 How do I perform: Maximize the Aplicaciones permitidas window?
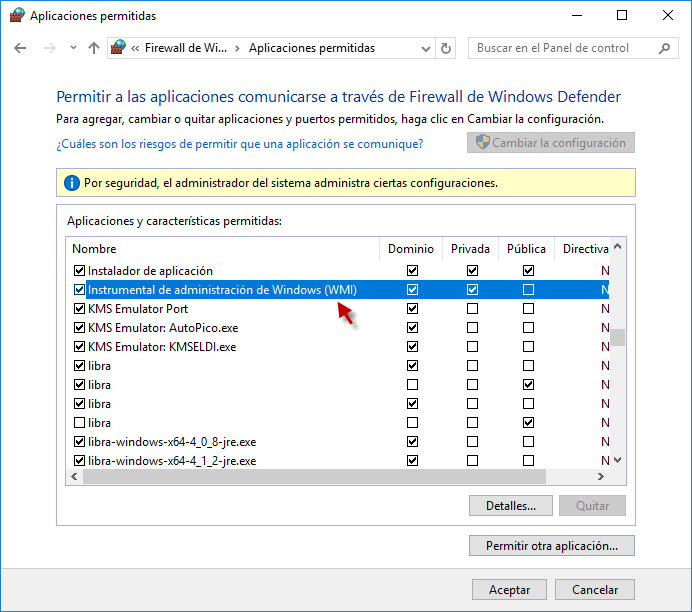point(622,15)
